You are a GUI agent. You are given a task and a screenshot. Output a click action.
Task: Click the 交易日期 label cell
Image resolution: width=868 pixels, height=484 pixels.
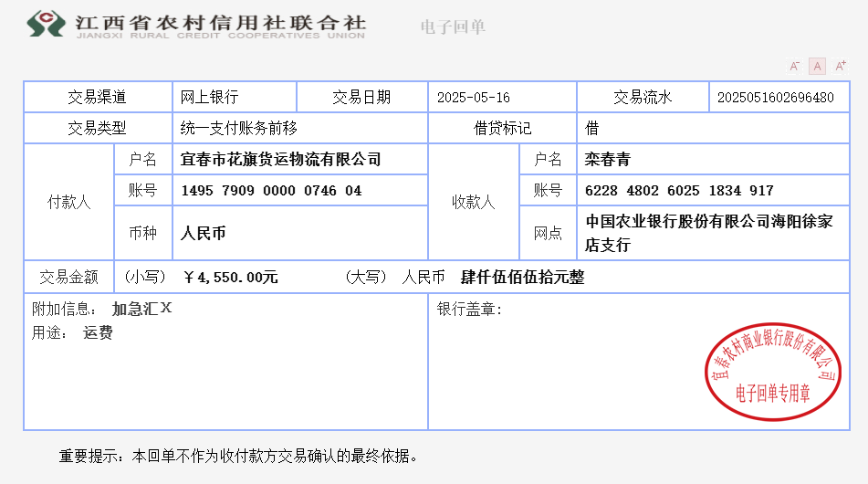(362, 98)
